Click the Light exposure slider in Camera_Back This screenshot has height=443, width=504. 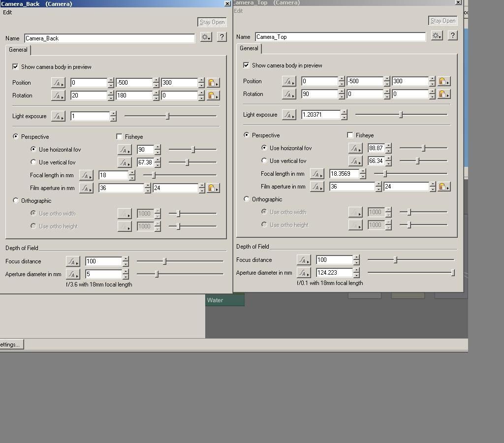[168, 116]
